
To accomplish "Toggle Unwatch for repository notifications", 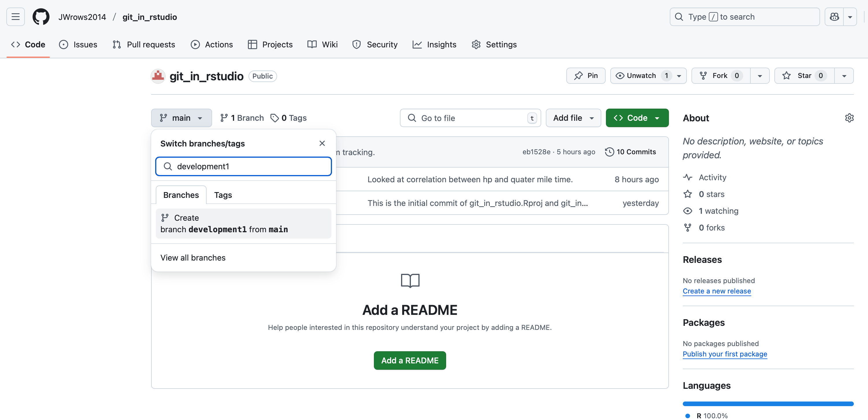I will tap(641, 76).
